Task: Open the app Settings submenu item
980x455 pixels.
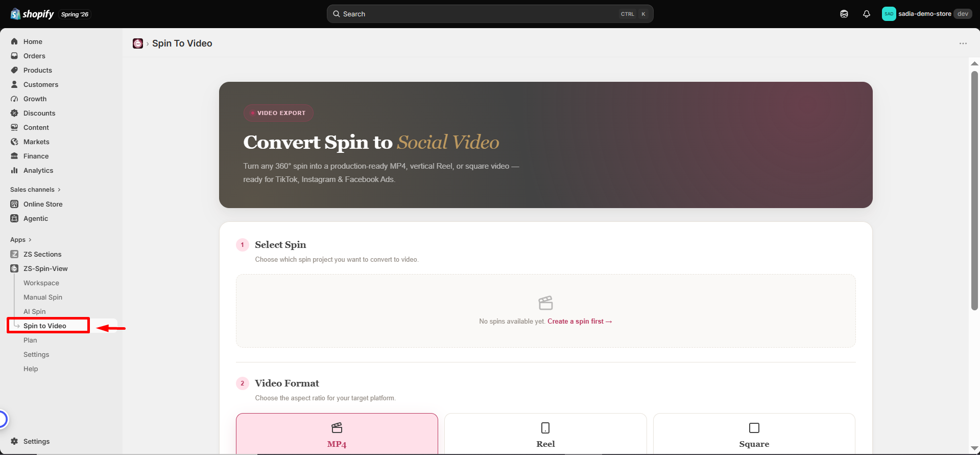Action: [36, 354]
